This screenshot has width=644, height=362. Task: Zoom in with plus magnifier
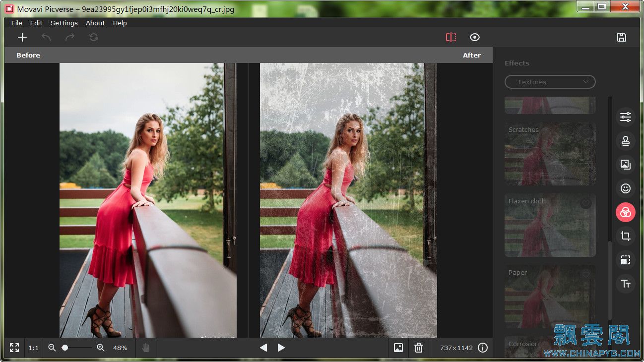coord(101,348)
